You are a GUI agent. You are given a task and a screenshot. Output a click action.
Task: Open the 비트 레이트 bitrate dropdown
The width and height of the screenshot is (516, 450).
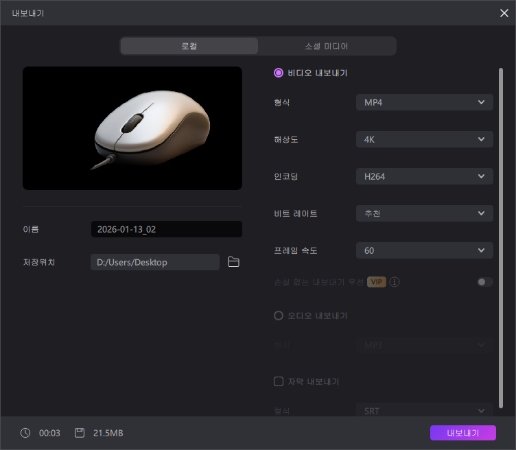click(x=424, y=213)
